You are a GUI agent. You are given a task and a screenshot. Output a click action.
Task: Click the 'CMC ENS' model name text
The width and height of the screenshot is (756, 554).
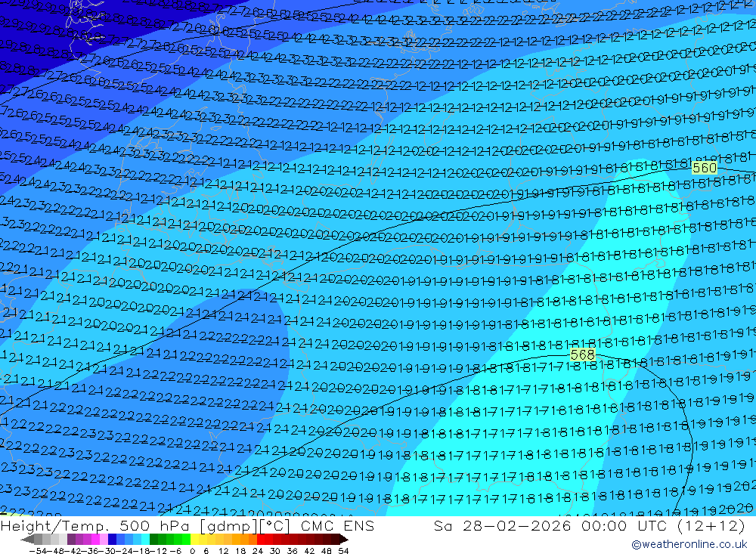337,525
